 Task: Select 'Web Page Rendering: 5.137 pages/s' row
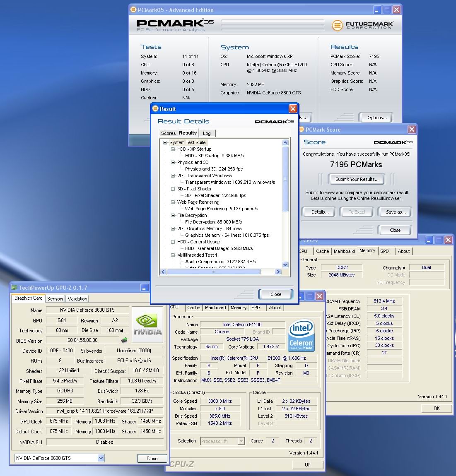(x=222, y=209)
